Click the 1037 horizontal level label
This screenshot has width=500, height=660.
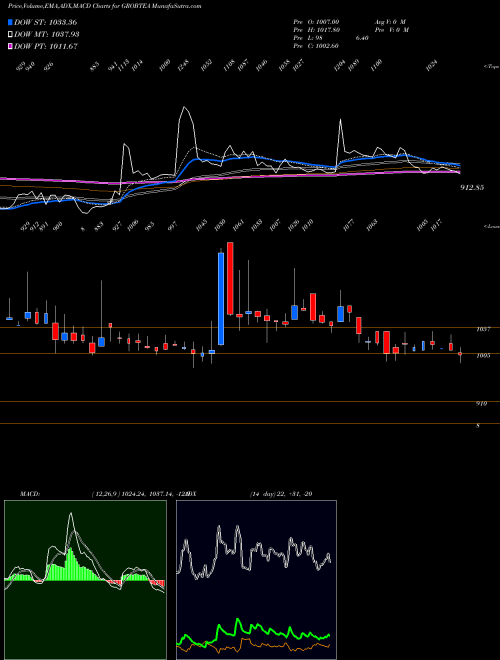(483, 330)
